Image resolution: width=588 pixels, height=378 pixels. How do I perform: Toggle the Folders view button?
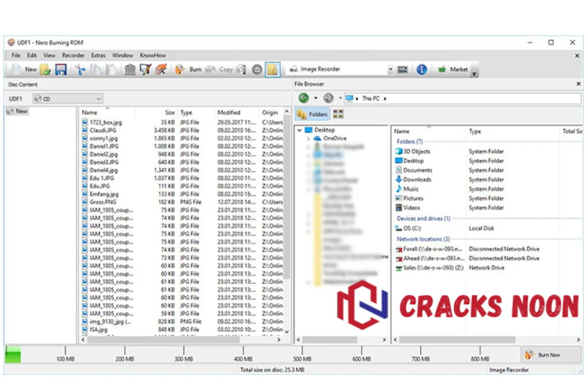coord(312,114)
